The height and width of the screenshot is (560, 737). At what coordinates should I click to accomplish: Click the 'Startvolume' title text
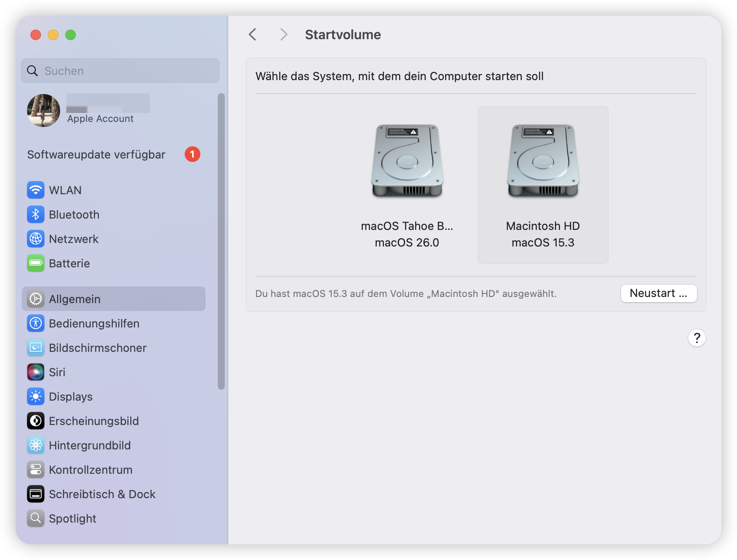pyautogui.click(x=343, y=35)
